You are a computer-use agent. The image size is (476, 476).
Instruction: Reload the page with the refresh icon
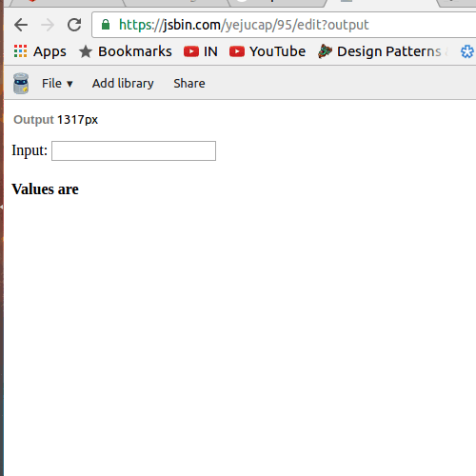(74, 25)
